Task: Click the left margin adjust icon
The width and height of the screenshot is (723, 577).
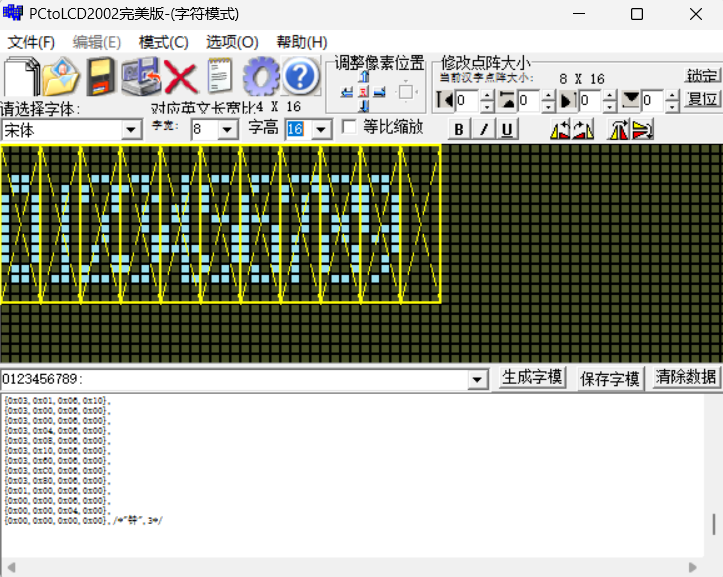Action: point(444,100)
